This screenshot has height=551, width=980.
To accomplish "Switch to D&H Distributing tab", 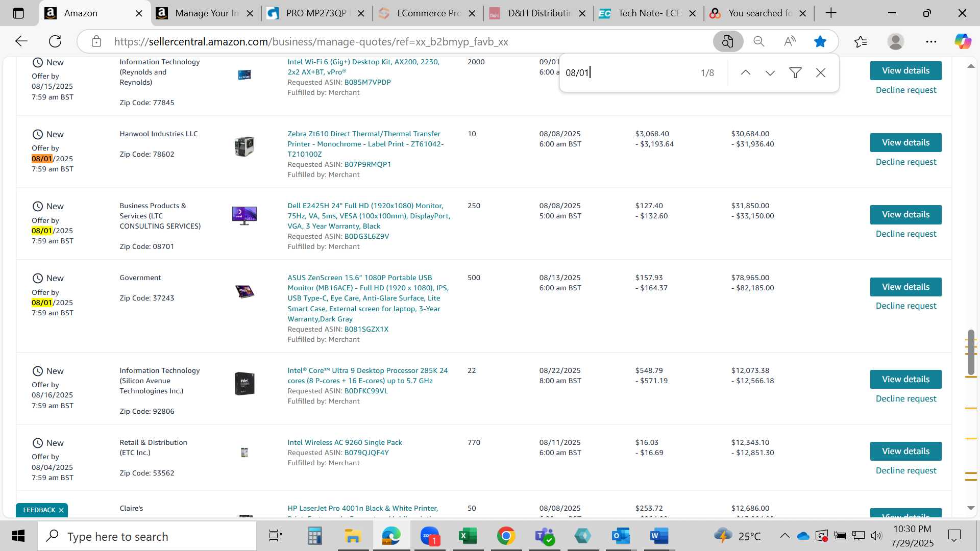I will click(x=538, y=13).
